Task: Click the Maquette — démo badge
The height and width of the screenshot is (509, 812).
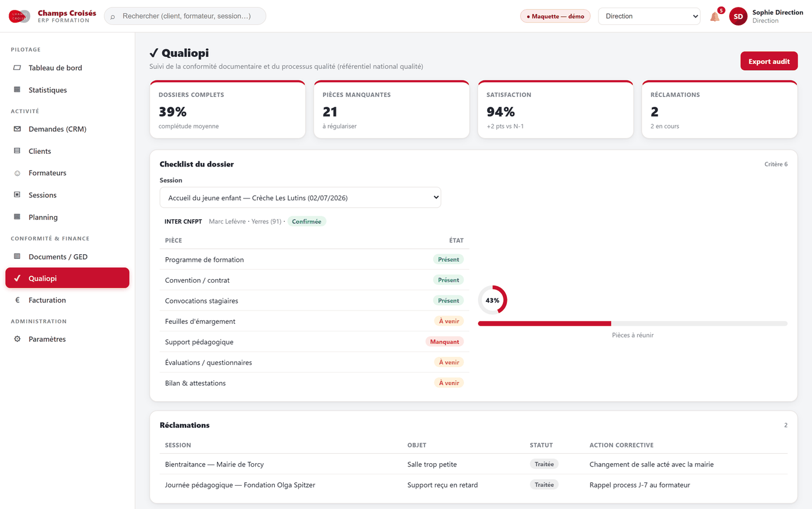Action: (x=555, y=16)
